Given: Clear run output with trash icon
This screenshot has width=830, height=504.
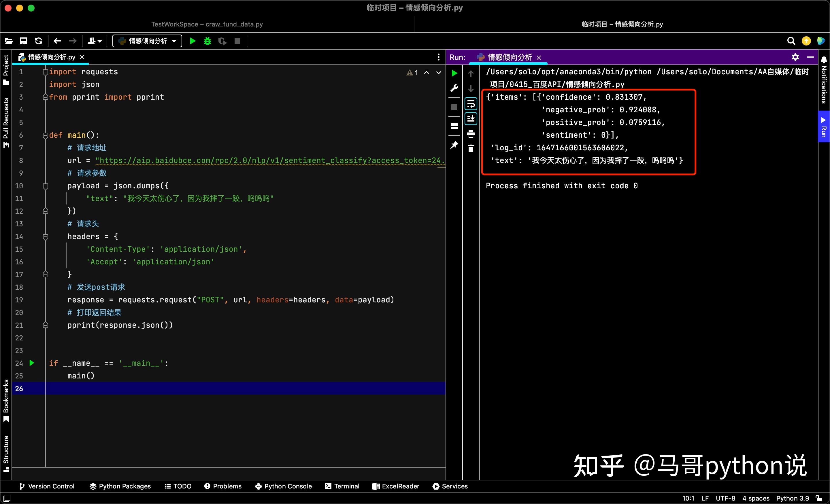Looking at the screenshot, I should [x=471, y=149].
